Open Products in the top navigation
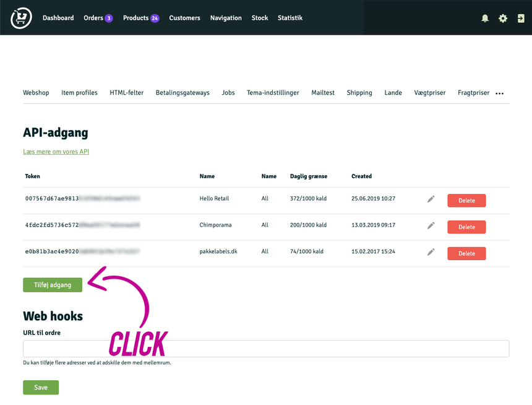This screenshot has width=532, height=405. tap(140, 18)
